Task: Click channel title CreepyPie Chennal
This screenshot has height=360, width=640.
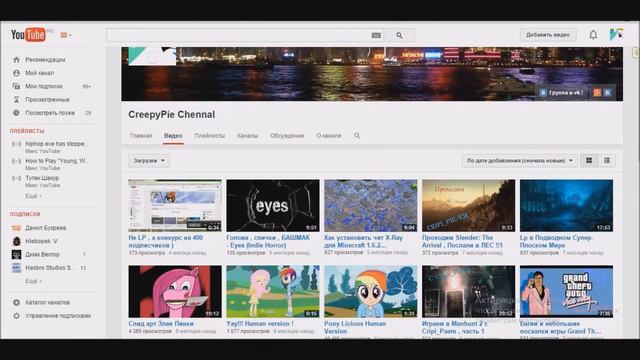Action: click(x=171, y=115)
